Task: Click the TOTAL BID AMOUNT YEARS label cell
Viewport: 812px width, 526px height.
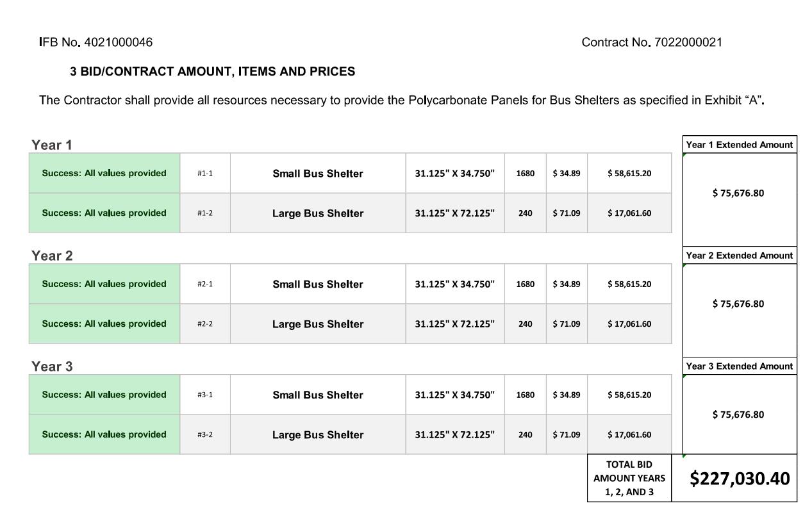Action: click(629, 478)
